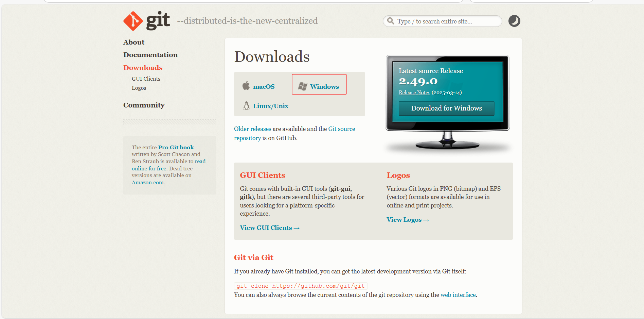Select the Linux/Unix download link
Viewport: 644px width, 319px height.
271,106
